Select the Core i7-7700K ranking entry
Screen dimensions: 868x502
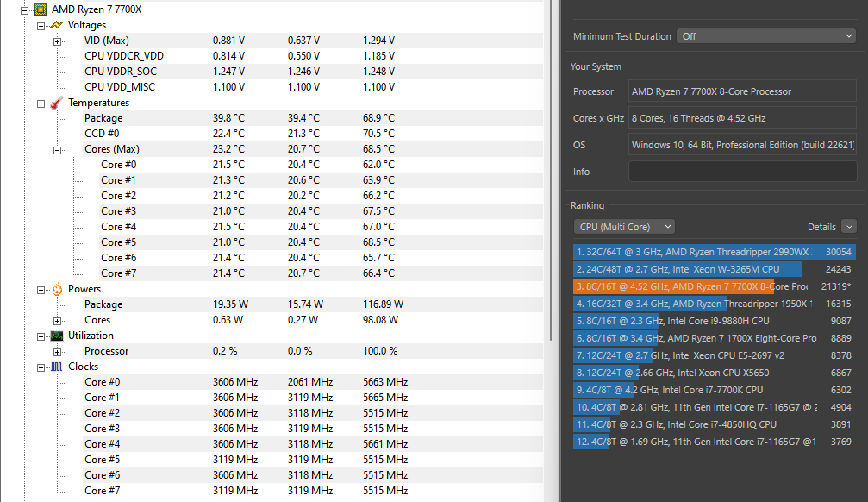click(x=715, y=390)
